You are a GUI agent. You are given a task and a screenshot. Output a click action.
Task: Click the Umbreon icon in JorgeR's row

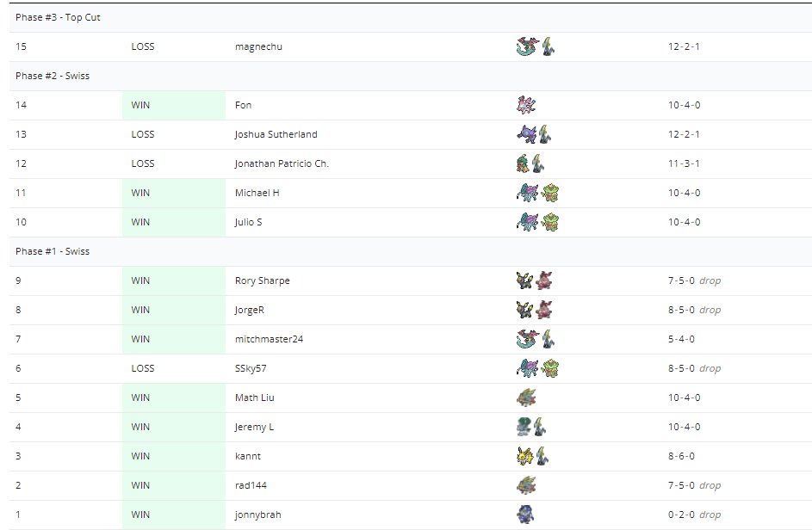click(x=524, y=310)
